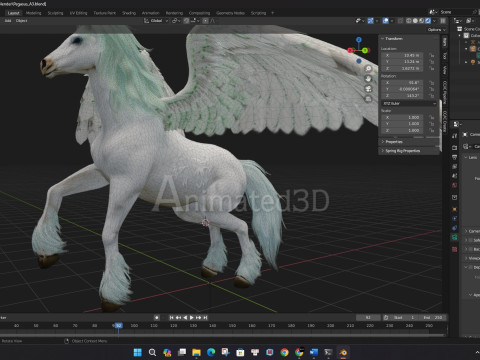
Task: Open the overlays options dropdown arrow
Action: pyautogui.click(x=392, y=21)
